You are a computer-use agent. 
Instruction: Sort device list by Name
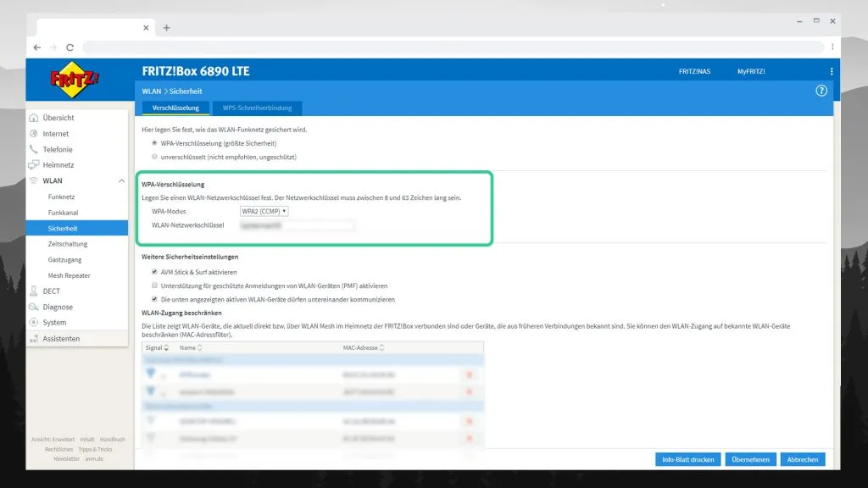191,348
